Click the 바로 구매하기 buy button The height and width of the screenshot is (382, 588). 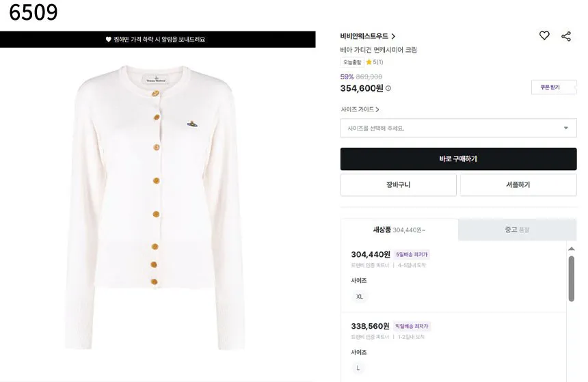(458, 159)
